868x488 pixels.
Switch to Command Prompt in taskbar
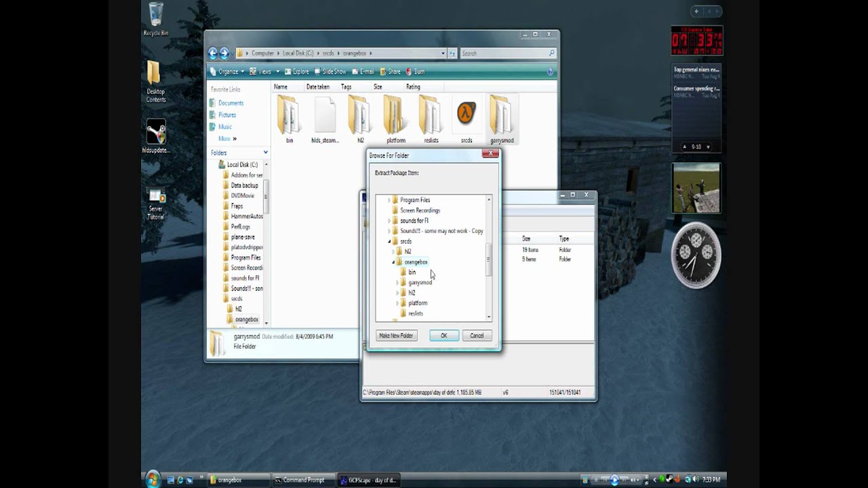coord(299,480)
